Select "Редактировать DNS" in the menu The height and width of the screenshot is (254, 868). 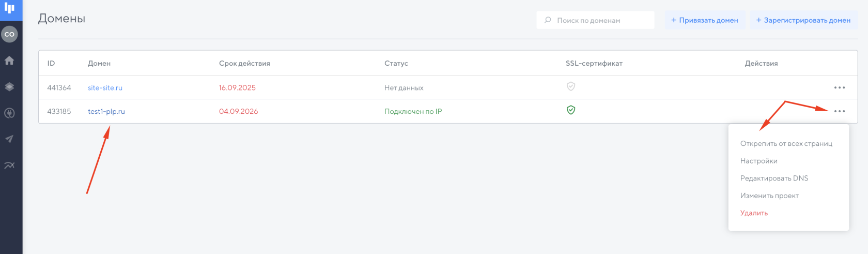point(774,178)
